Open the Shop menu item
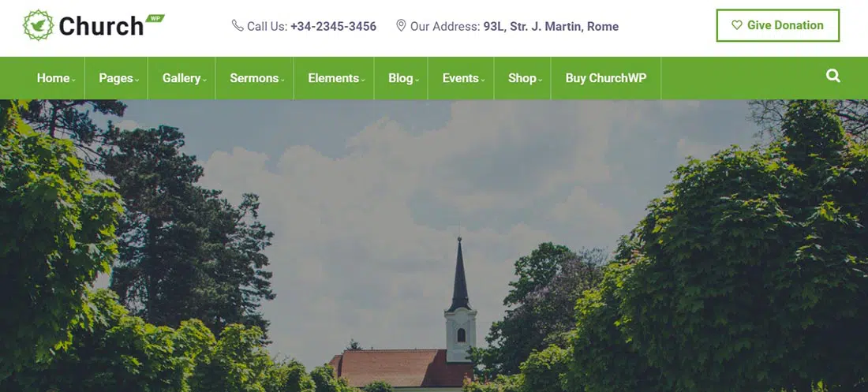Viewport: 868px width, 392px height. [522, 78]
